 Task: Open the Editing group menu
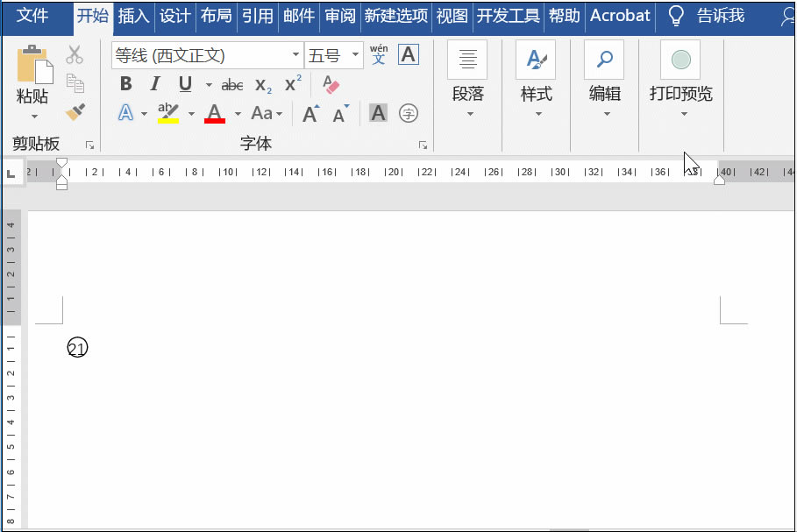click(x=605, y=80)
